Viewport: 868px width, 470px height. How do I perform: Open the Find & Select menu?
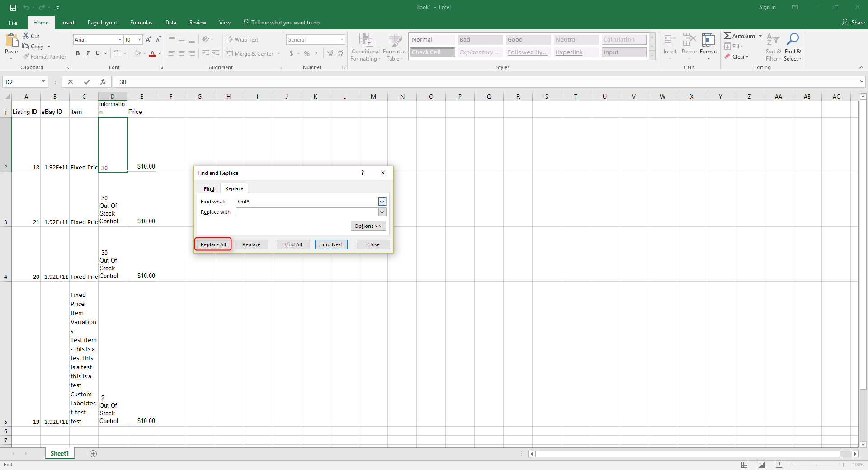click(x=793, y=47)
